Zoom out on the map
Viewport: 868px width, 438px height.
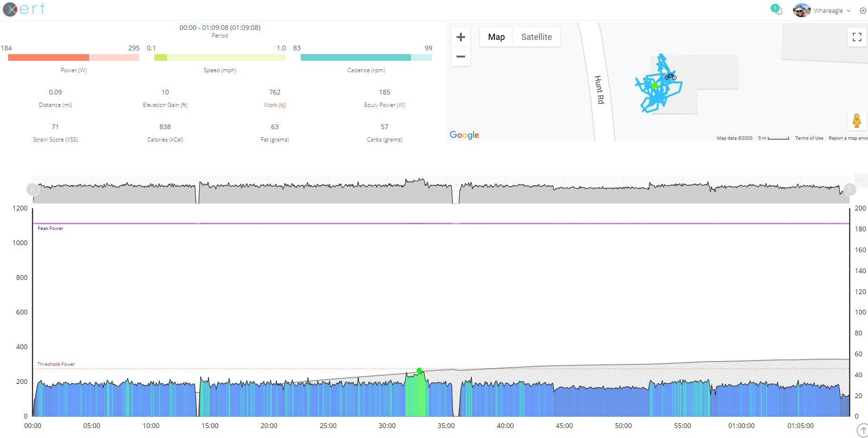pos(460,56)
